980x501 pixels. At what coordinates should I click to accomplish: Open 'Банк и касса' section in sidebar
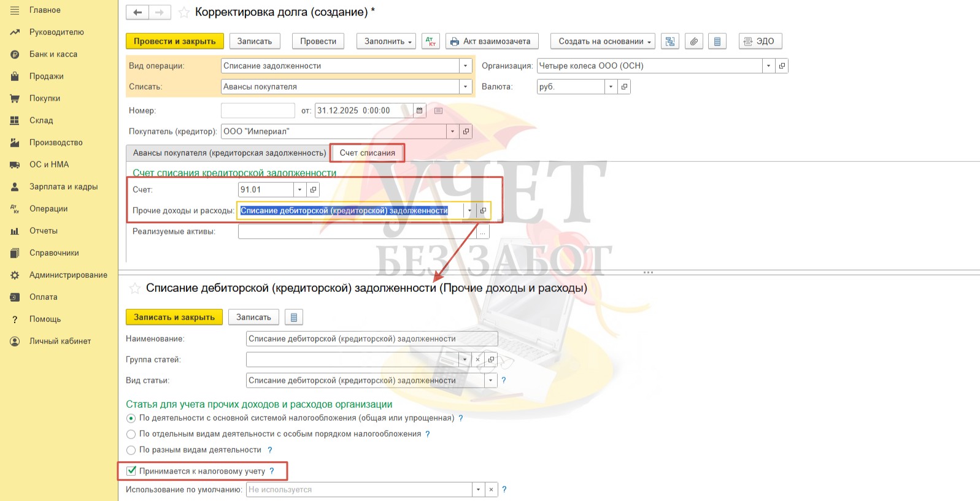[53, 54]
